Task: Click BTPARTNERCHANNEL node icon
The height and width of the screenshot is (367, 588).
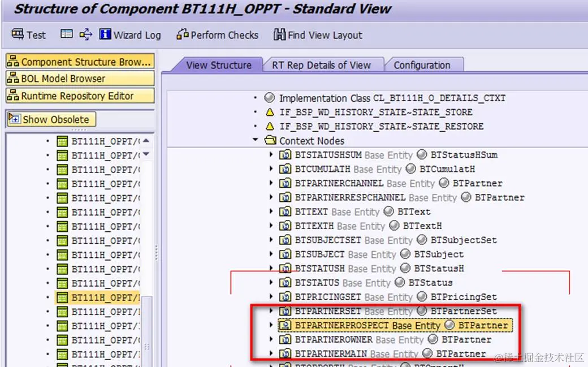Action: click(x=286, y=183)
